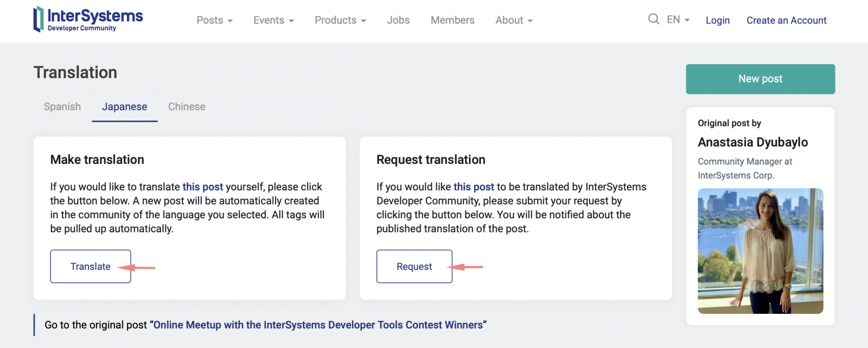868x348 pixels.
Task: Change language using EN selector
Action: [678, 20]
